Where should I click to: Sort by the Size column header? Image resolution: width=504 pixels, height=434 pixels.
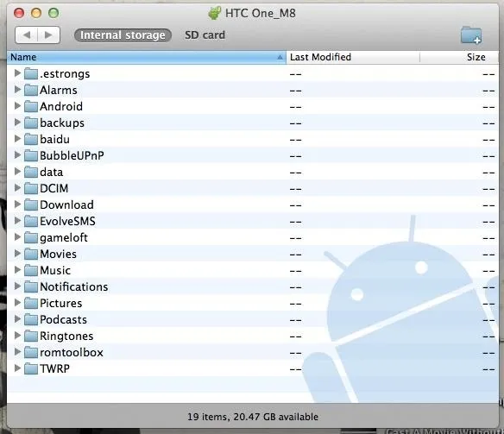pos(459,57)
